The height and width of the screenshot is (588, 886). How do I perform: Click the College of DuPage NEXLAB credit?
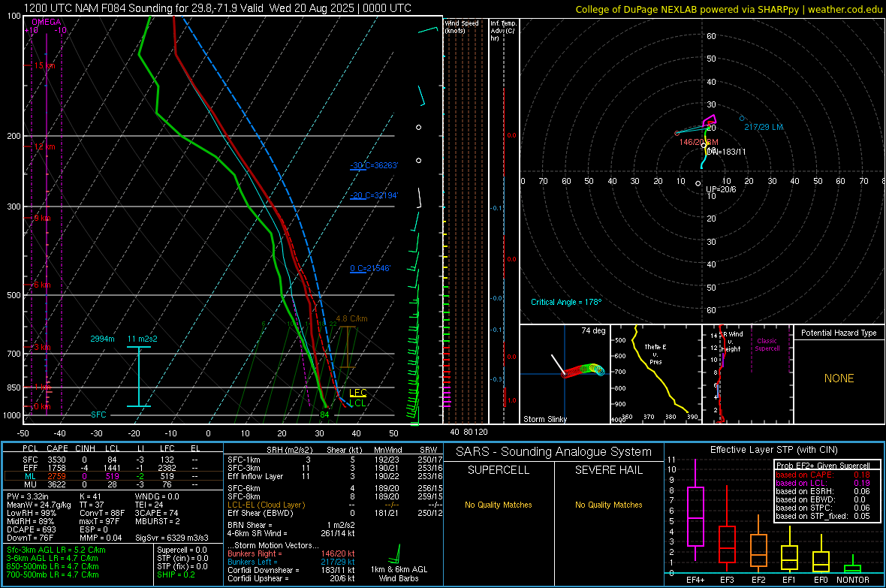(728, 9)
